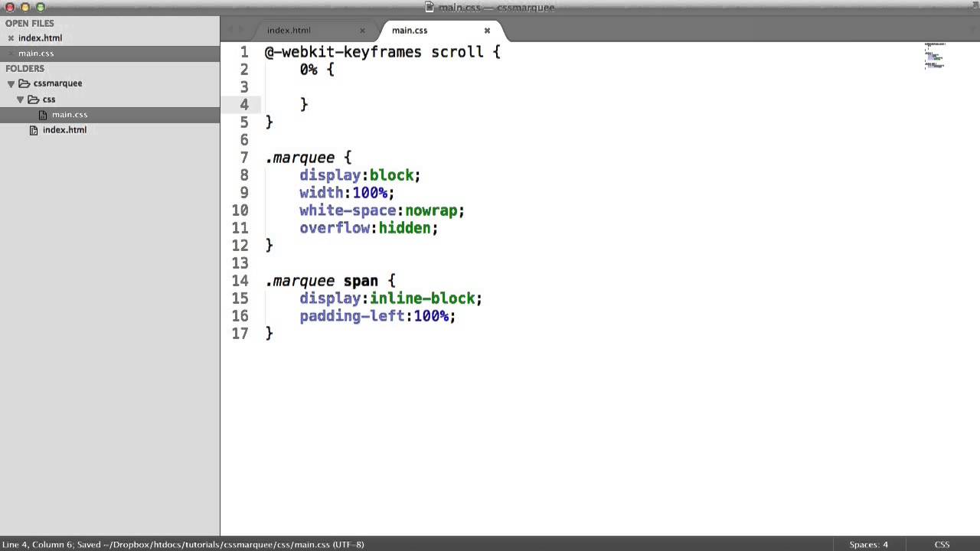This screenshot has width=980, height=551.
Task: Collapse the cssmarquee folder triangle
Action: click(11, 83)
